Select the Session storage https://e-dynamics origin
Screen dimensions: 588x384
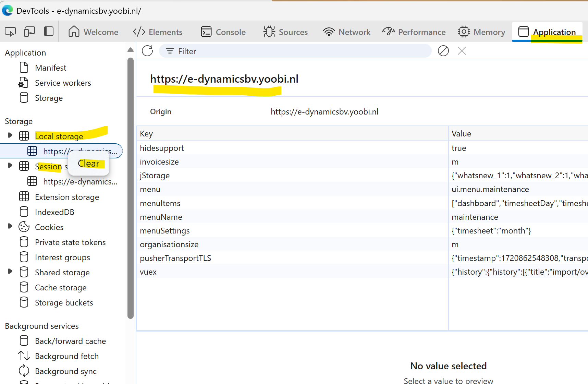(80, 181)
